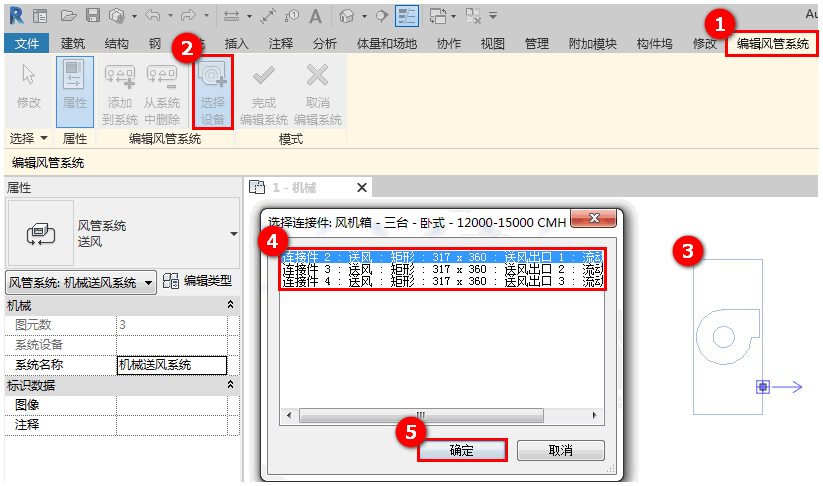823x486 pixels.
Task: Open the 3D view dropdown arrow
Action: (x=364, y=17)
